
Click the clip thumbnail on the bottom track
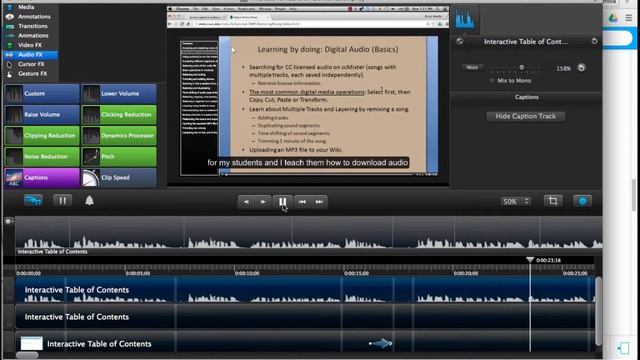click(32, 344)
